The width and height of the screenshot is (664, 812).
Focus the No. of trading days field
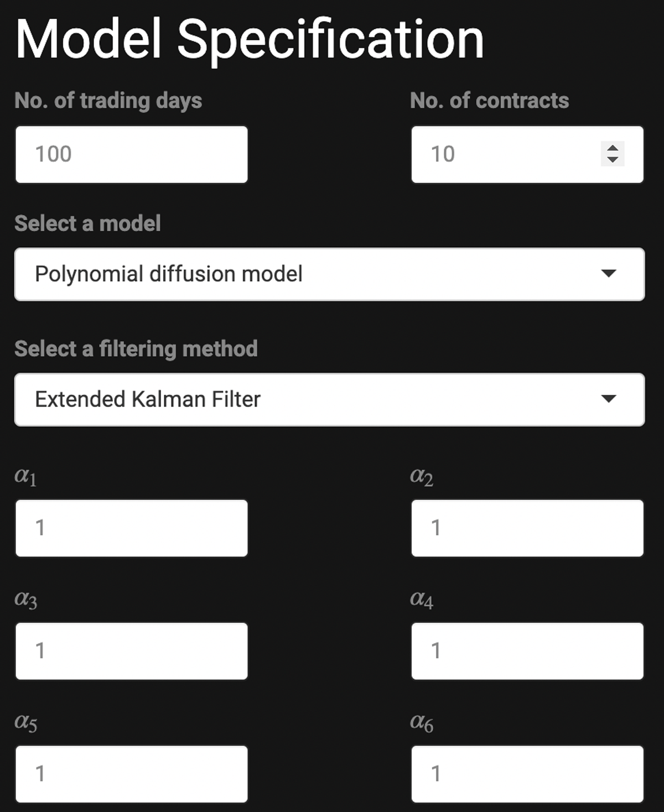point(132,154)
